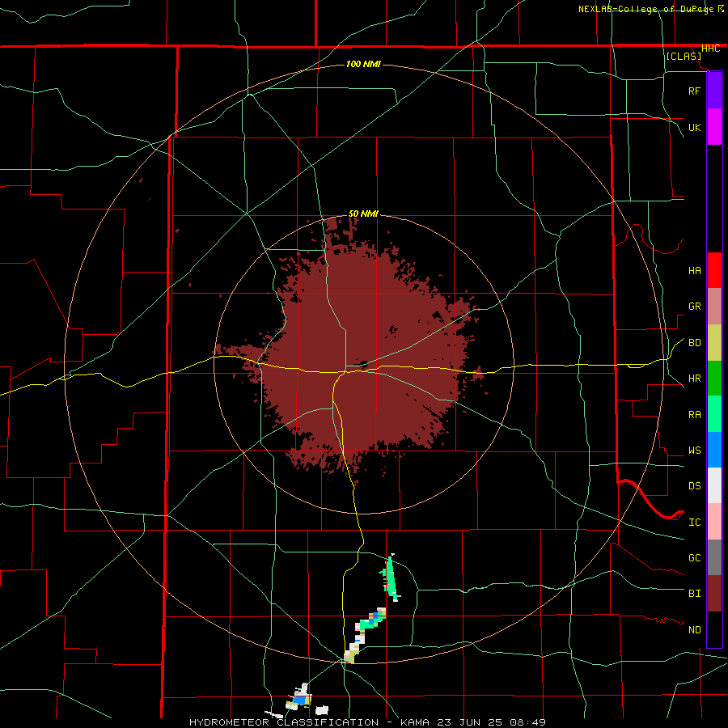The width and height of the screenshot is (728, 728).
Task: Click the "50 NMI" range ring label
Action: point(363,214)
